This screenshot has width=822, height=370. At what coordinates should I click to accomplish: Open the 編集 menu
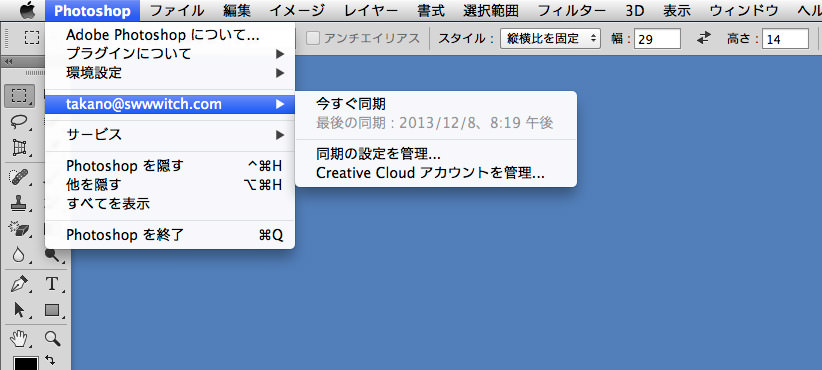(237, 10)
